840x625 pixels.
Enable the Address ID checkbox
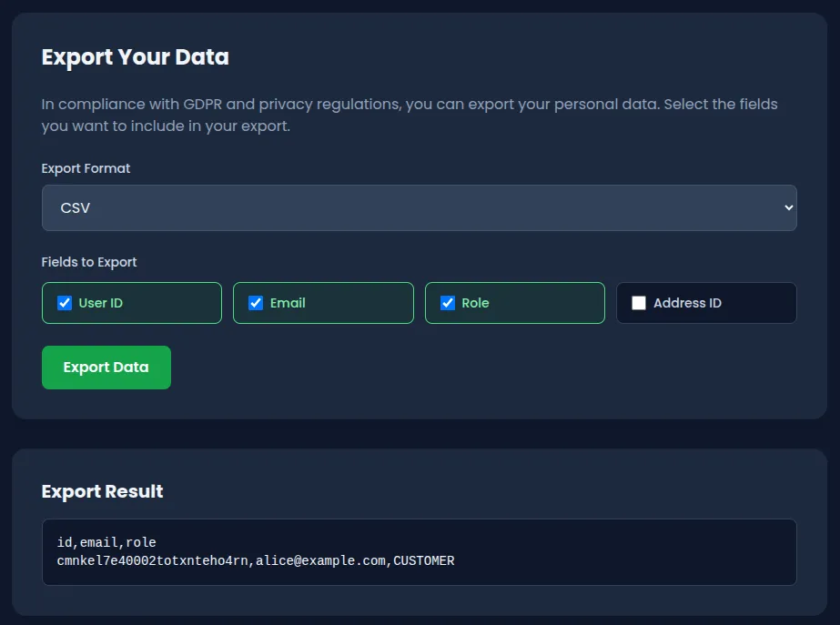point(638,302)
